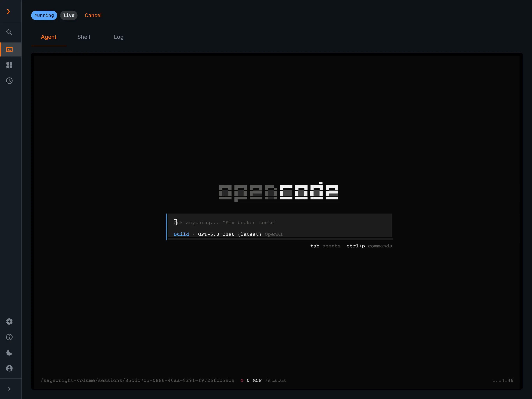Click the version number 1.14.46

(x=503, y=380)
